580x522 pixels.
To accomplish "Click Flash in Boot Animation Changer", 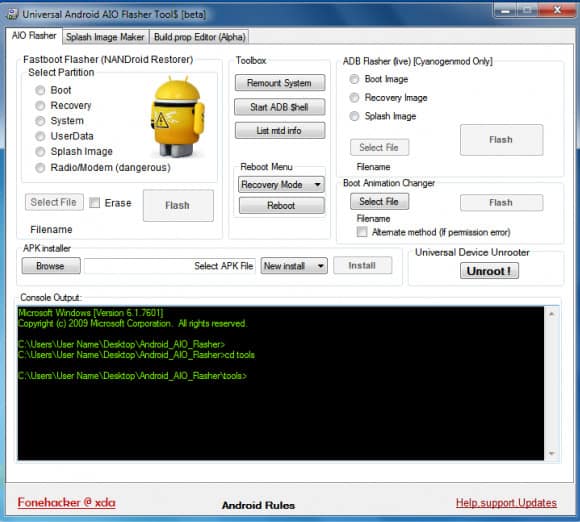I will coord(501,203).
